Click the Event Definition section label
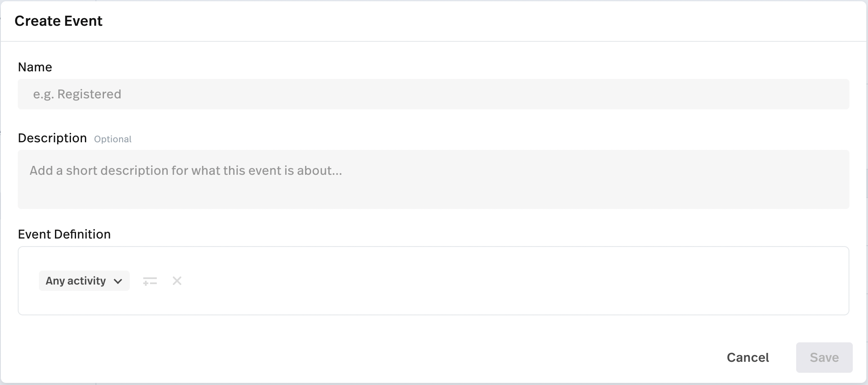 click(64, 234)
